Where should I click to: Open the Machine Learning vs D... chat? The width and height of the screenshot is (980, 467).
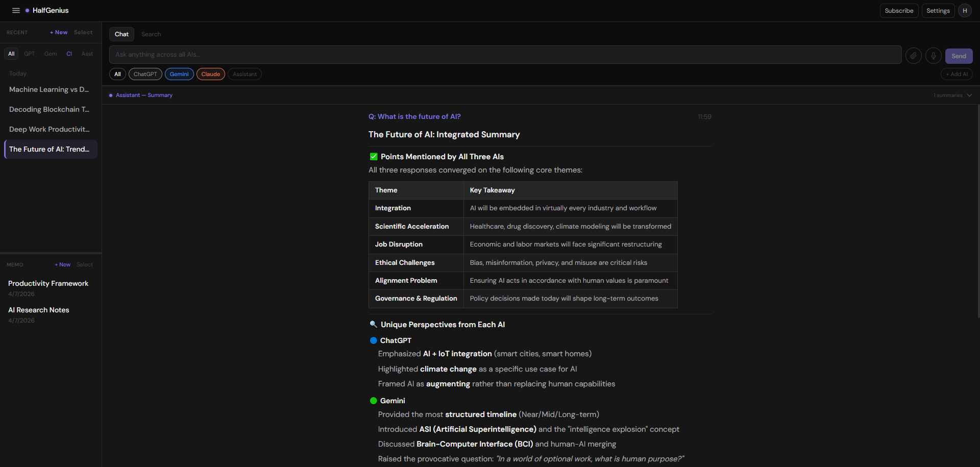pos(51,89)
